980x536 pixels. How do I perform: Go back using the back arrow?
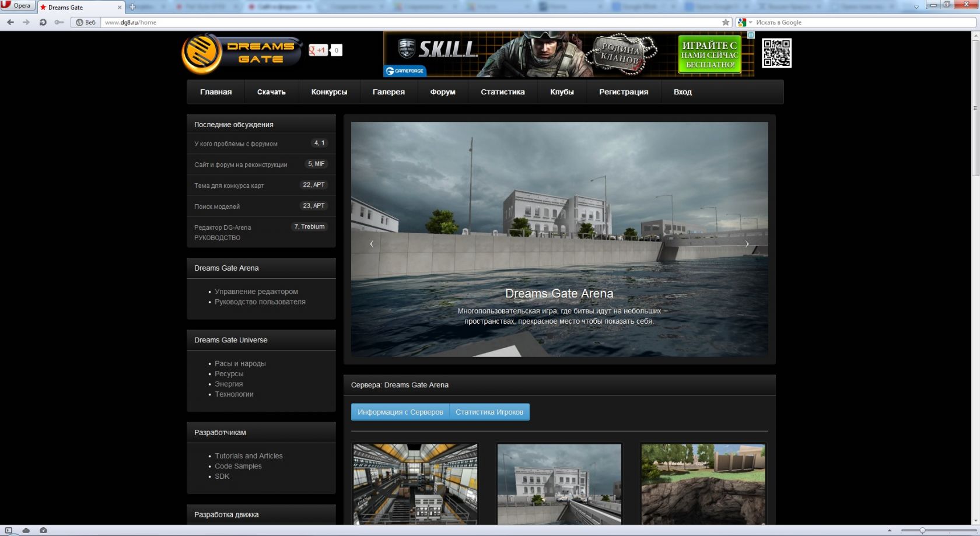tap(10, 22)
